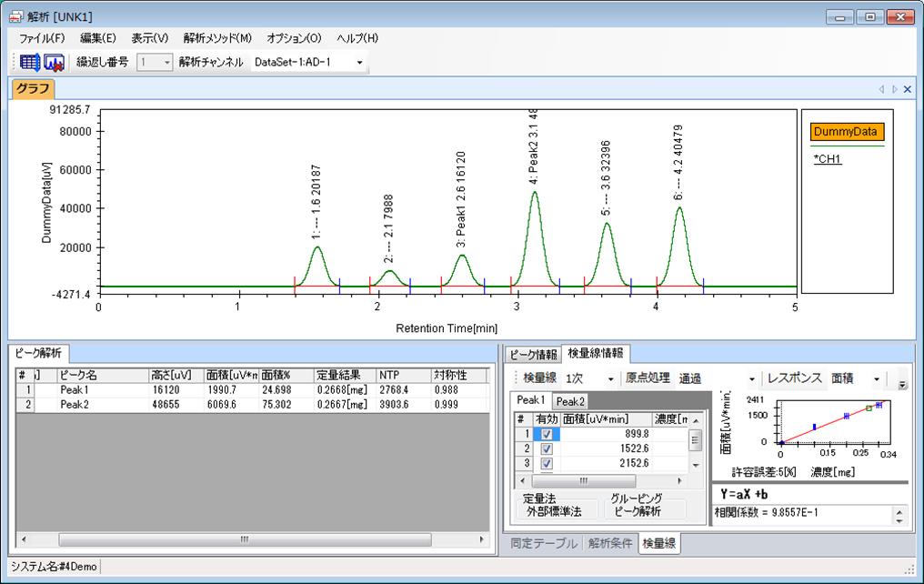Open the 原点処理 通過 dropdown
924x584 pixels.
click(718, 378)
